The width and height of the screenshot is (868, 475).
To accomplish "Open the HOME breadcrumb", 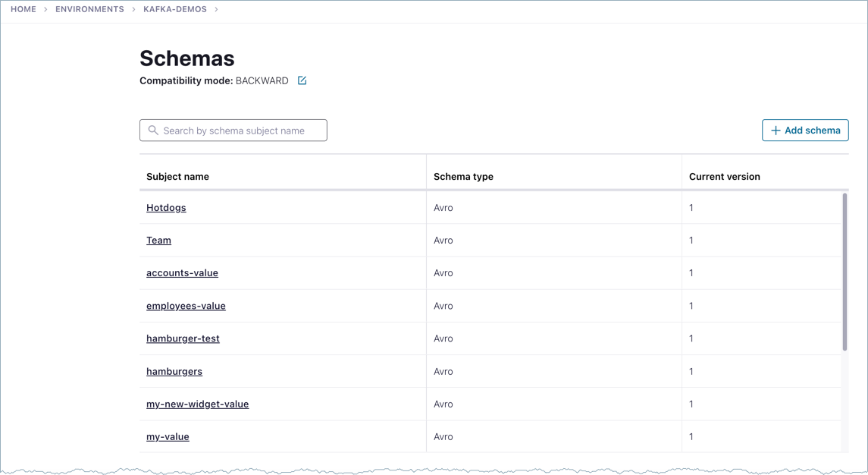I will point(23,9).
